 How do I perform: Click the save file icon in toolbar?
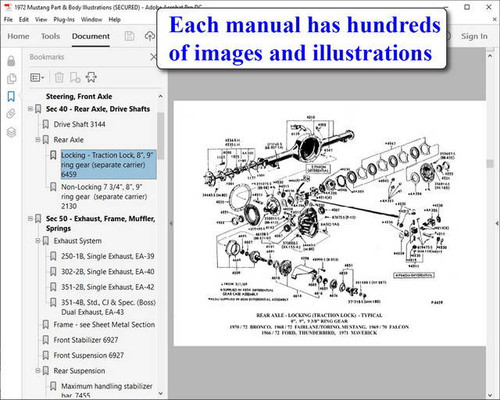[x=129, y=36]
